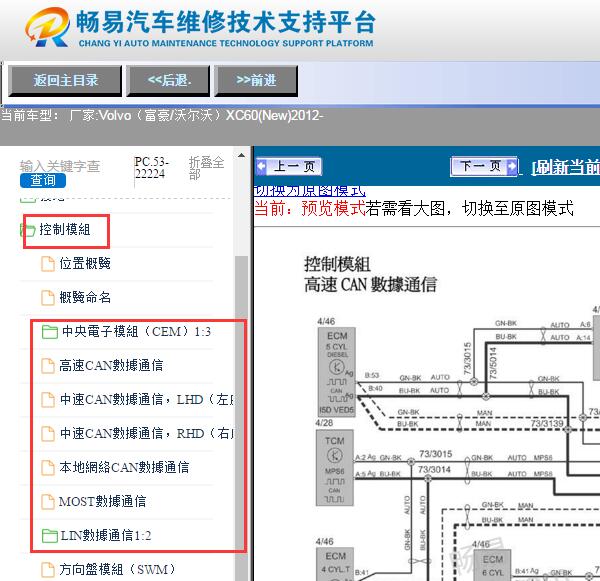
Task: Open 中速CAN數據通信 LHD diagram
Action: point(147,400)
